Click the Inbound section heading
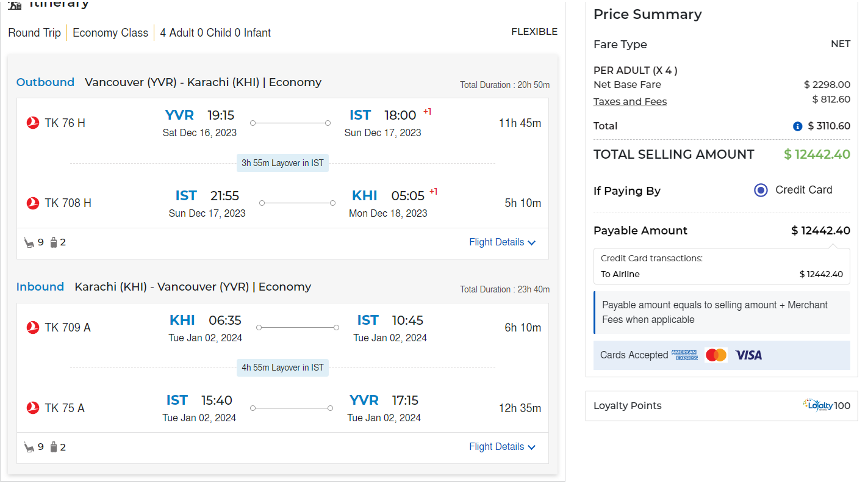Image resolution: width=868 pixels, height=489 pixels. (x=40, y=287)
